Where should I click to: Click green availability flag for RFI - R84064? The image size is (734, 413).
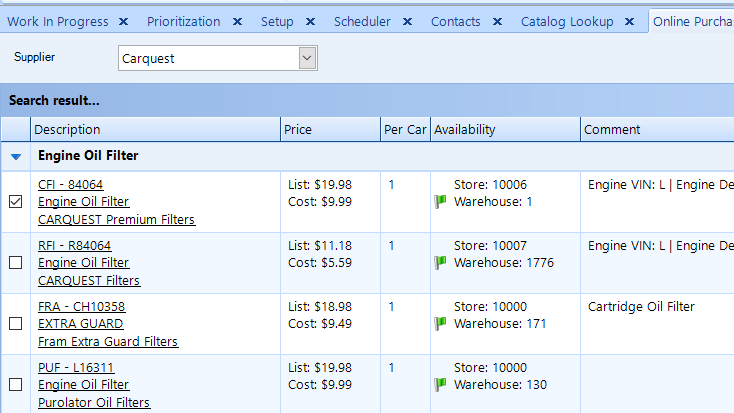pos(440,263)
